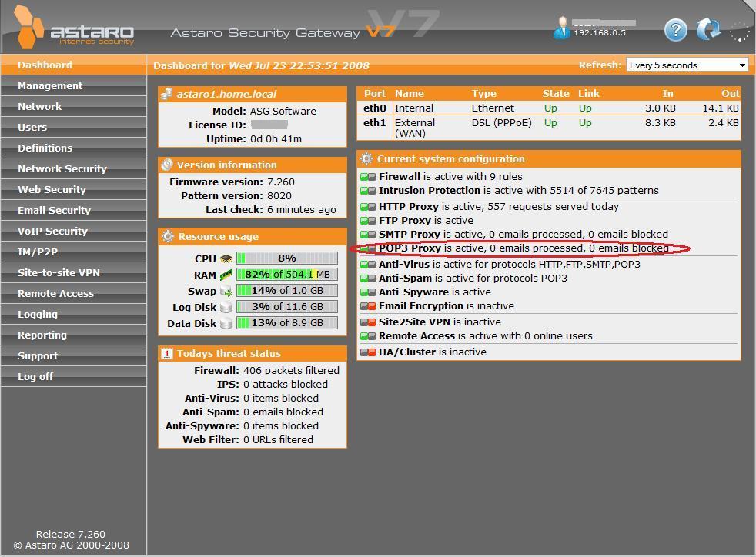Click firmware version value 7.260
Image resolution: width=756 pixels, height=557 pixels.
coord(280,182)
